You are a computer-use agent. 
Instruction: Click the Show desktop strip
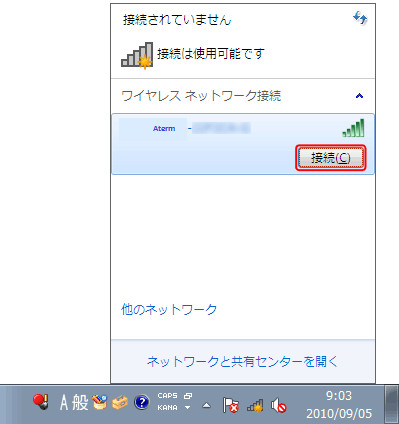392,405
